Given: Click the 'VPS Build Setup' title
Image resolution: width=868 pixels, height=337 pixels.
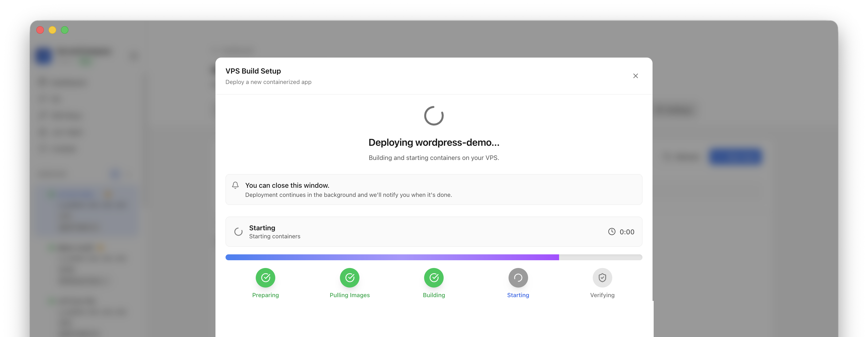Looking at the screenshot, I should (253, 71).
